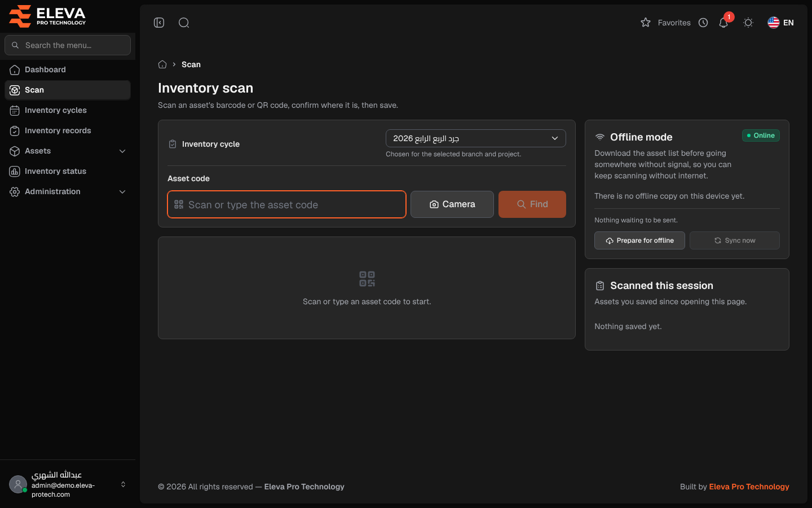Click the QR icon in asset code field
Viewport: 812px width, 508px height.
point(179,204)
